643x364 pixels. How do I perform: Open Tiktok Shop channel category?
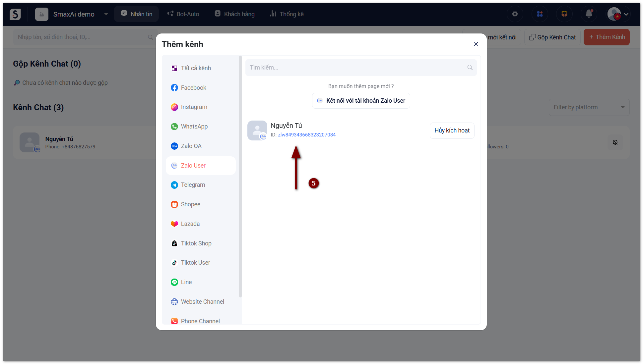(196, 243)
